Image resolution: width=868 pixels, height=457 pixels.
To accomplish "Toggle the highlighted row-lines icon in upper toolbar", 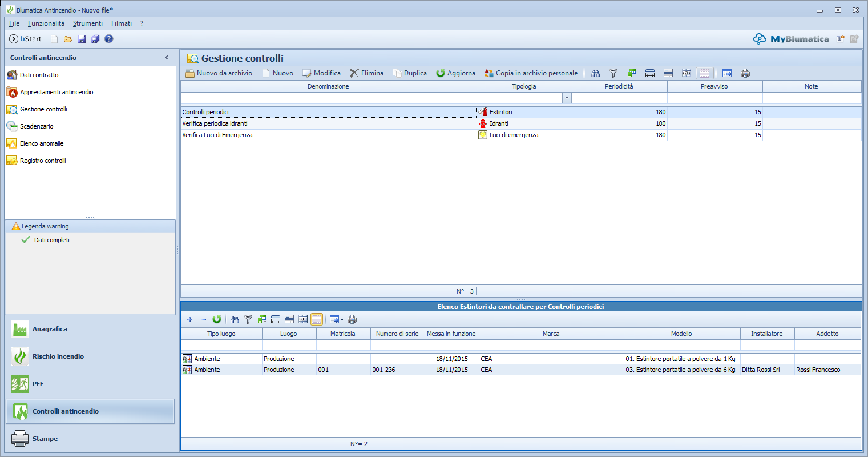I will 705,73.
